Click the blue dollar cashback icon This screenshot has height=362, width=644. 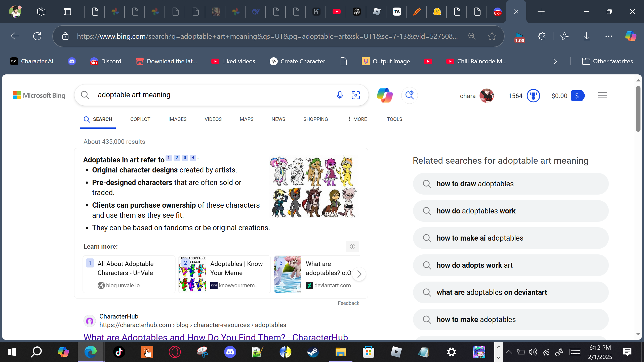tap(578, 96)
